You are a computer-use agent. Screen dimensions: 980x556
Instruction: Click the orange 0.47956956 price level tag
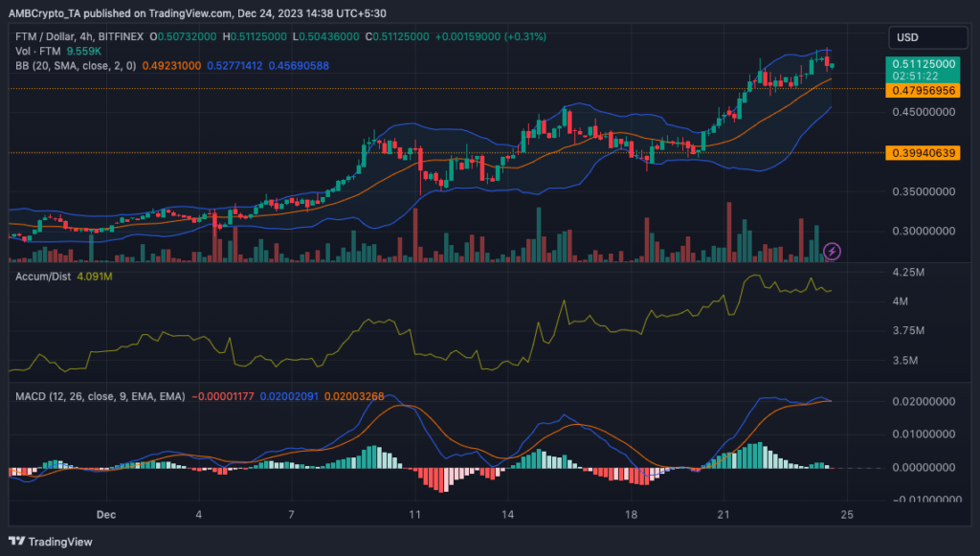point(923,90)
